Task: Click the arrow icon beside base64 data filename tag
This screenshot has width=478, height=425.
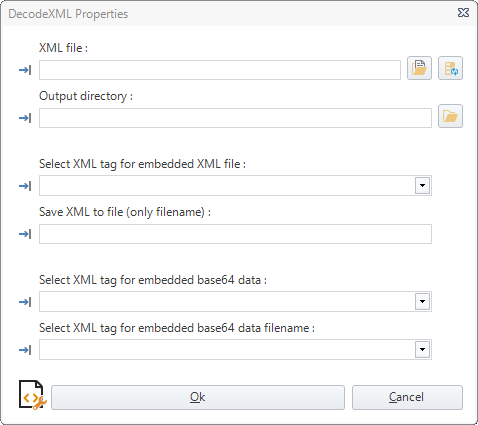Action: [25, 350]
